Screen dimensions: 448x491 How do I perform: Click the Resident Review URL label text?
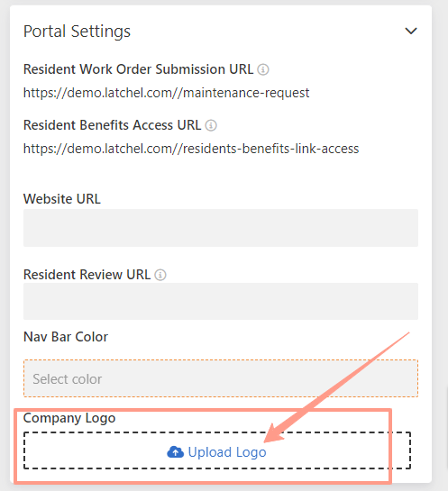[x=87, y=275]
